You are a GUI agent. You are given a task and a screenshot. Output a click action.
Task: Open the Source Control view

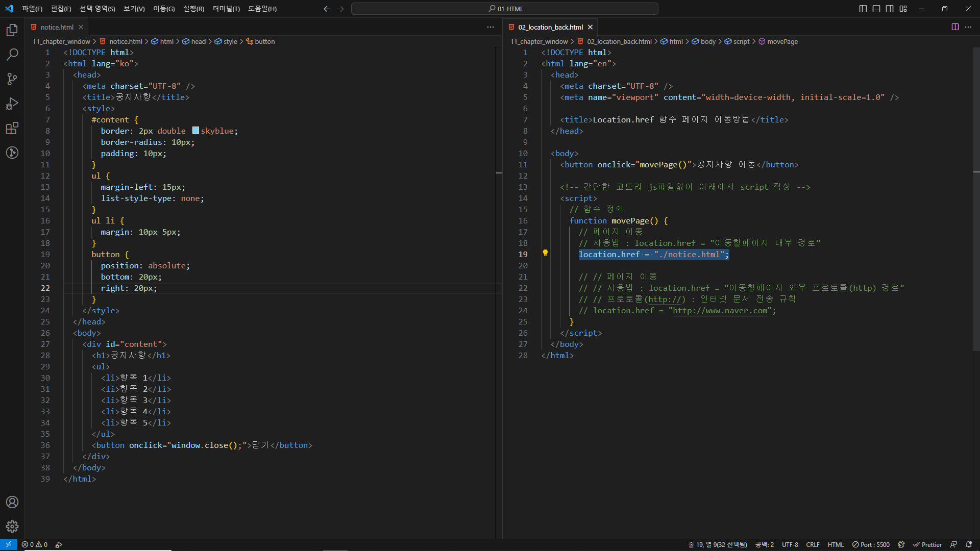12,79
